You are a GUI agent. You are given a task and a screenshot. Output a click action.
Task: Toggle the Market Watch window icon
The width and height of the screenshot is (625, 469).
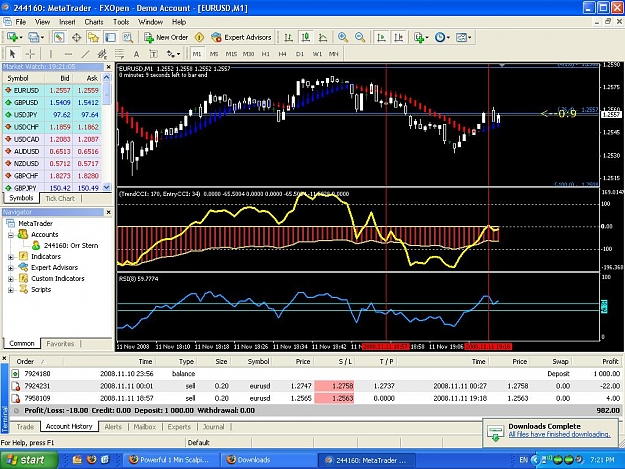pyautogui.click(x=59, y=37)
